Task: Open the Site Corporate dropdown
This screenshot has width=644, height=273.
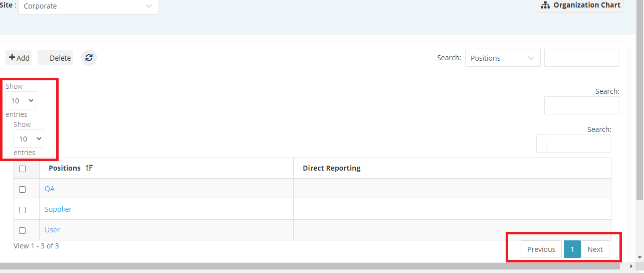Action: (88, 6)
